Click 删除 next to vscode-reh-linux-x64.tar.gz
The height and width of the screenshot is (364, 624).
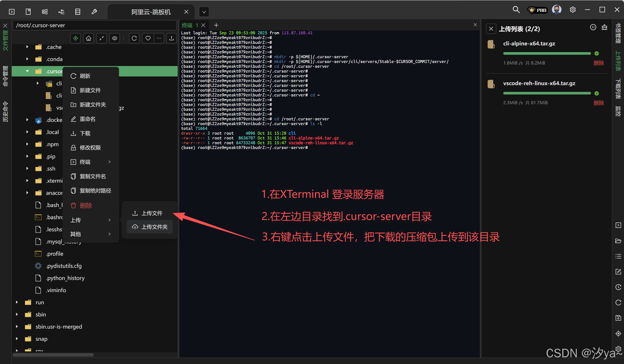click(599, 103)
